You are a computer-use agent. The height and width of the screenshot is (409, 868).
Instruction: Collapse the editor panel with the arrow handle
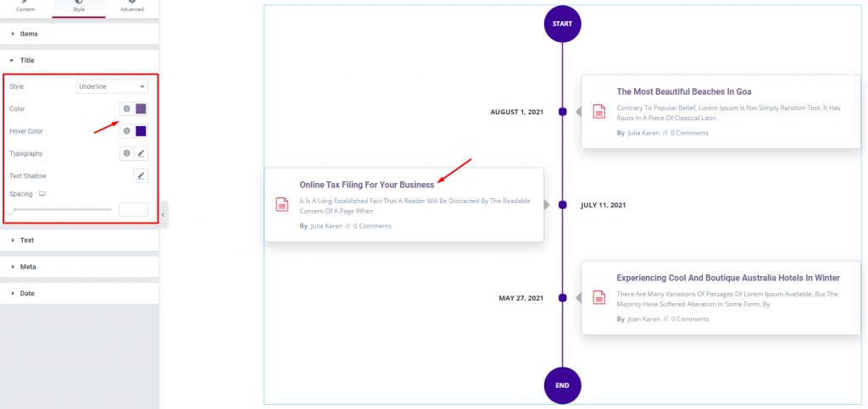click(x=163, y=214)
